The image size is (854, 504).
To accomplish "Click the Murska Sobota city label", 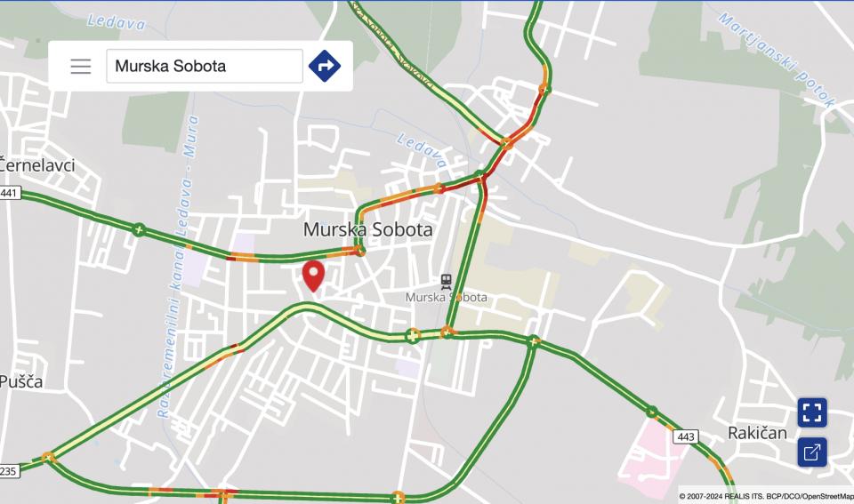I will click(x=367, y=229).
